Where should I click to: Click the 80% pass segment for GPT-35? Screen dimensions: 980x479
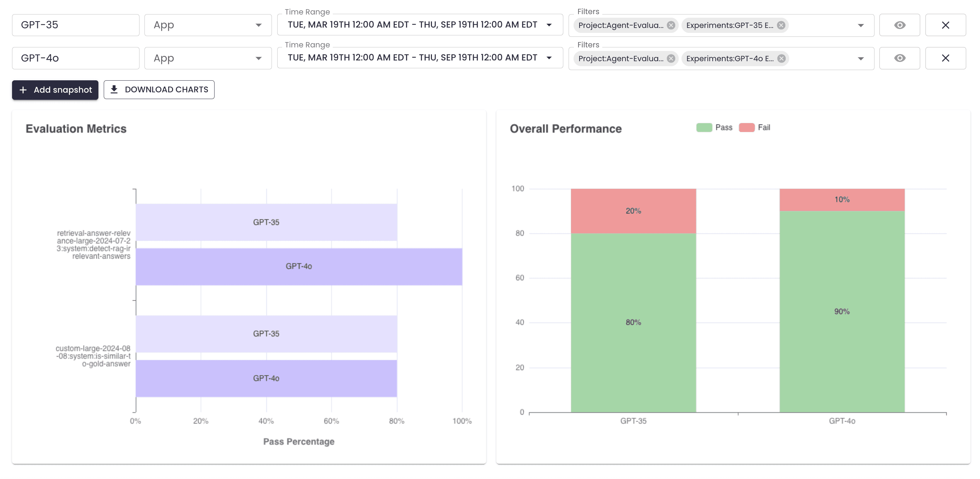click(x=633, y=323)
